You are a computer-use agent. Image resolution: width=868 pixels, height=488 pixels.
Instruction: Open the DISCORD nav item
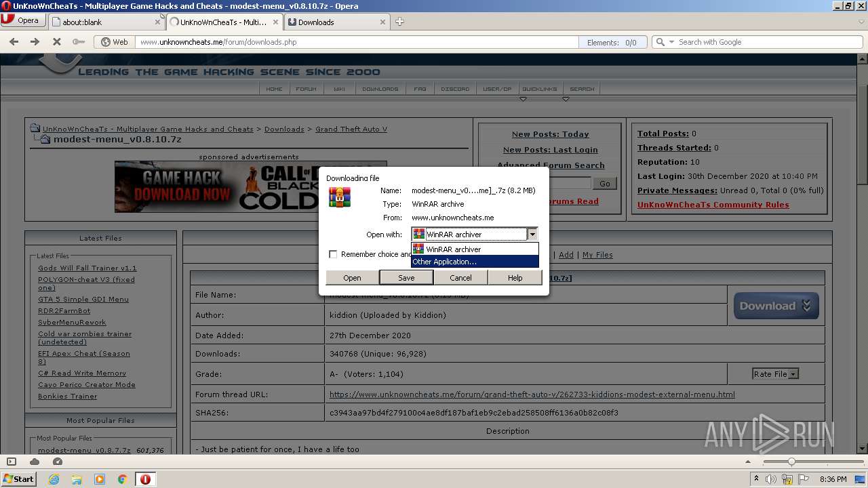(455, 89)
